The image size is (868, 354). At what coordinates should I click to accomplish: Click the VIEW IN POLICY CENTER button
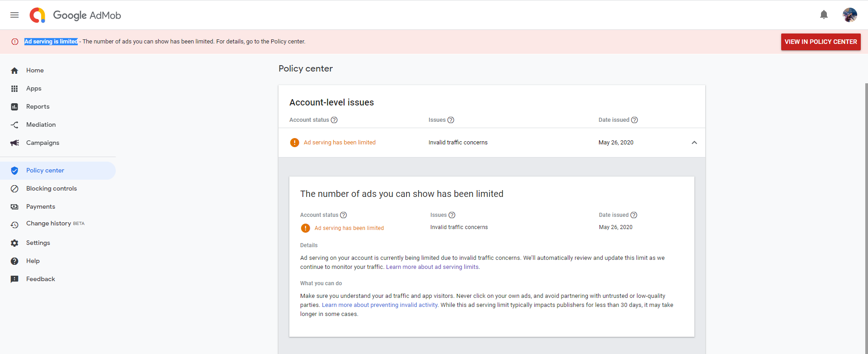click(x=821, y=42)
